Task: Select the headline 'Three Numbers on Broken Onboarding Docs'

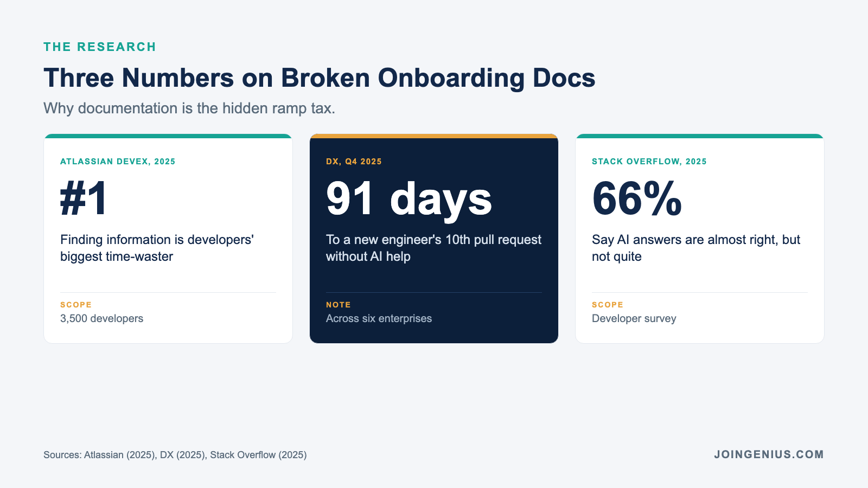Action: (x=320, y=78)
